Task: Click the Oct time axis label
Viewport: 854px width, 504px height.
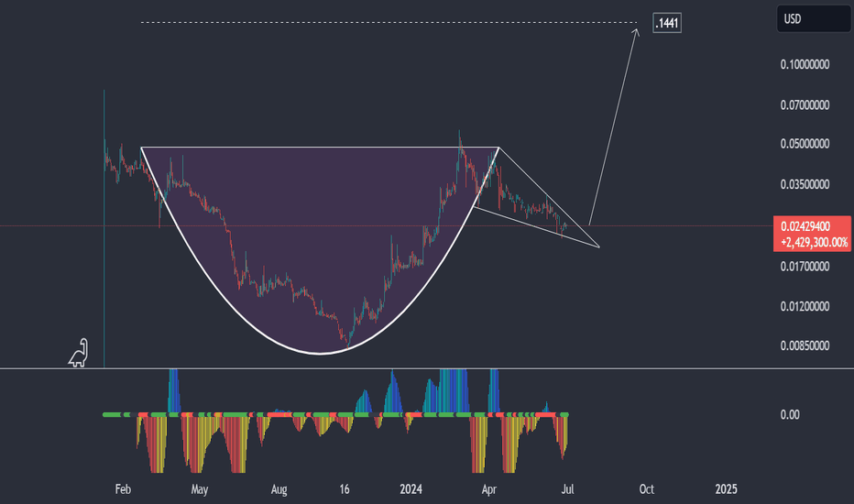Action: (x=647, y=489)
